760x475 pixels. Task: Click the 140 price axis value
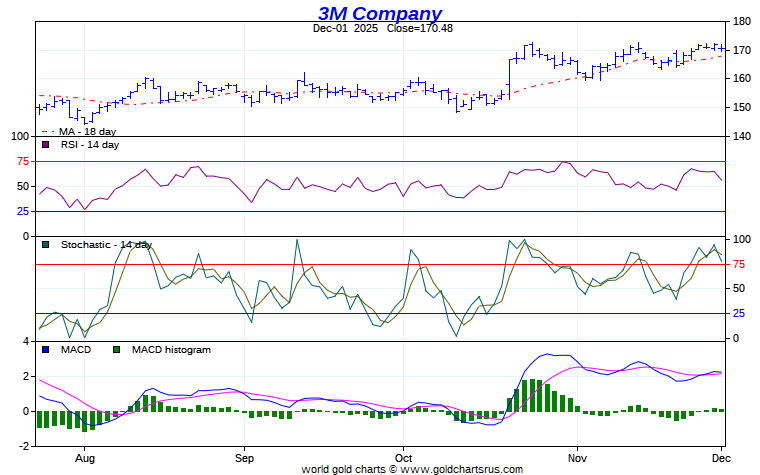click(x=742, y=136)
